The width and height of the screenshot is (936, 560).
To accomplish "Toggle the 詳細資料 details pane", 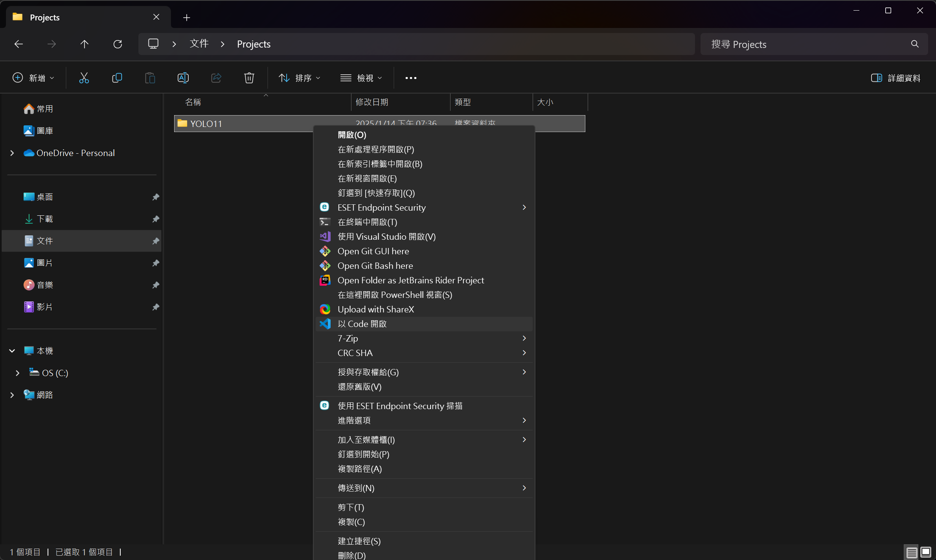I will coord(896,78).
